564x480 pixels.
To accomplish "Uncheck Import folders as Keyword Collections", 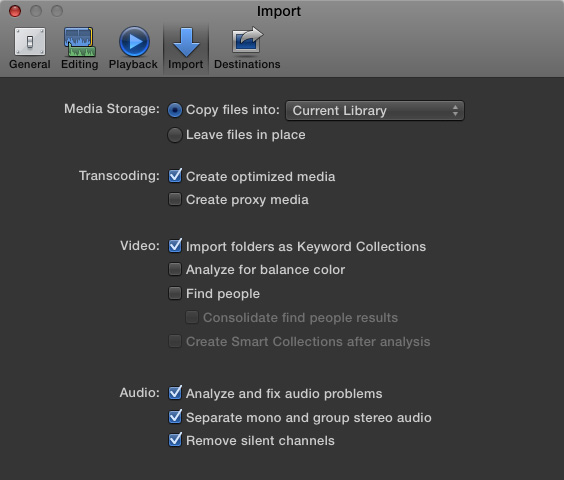I will [x=175, y=246].
